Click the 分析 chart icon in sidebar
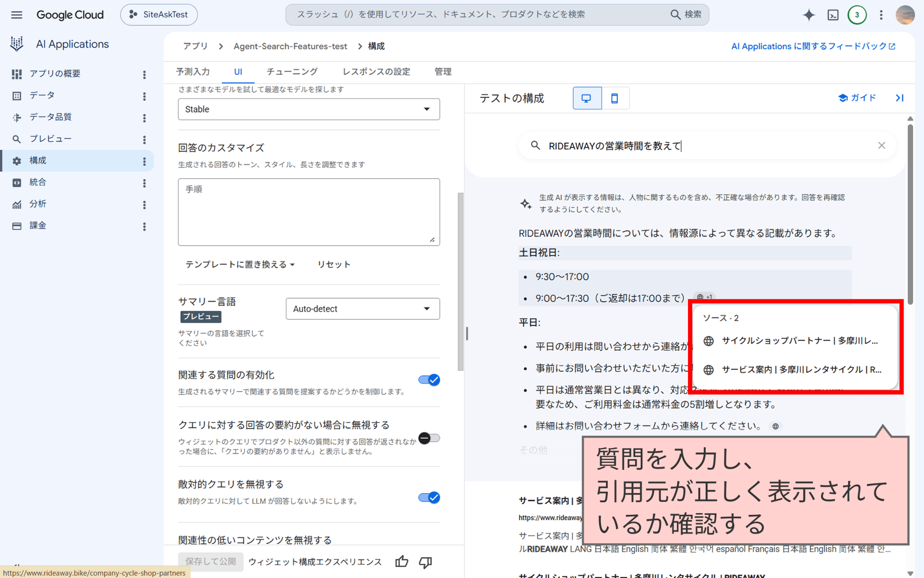The width and height of the screenshot is (924, 578). click(x=17, y=205)
